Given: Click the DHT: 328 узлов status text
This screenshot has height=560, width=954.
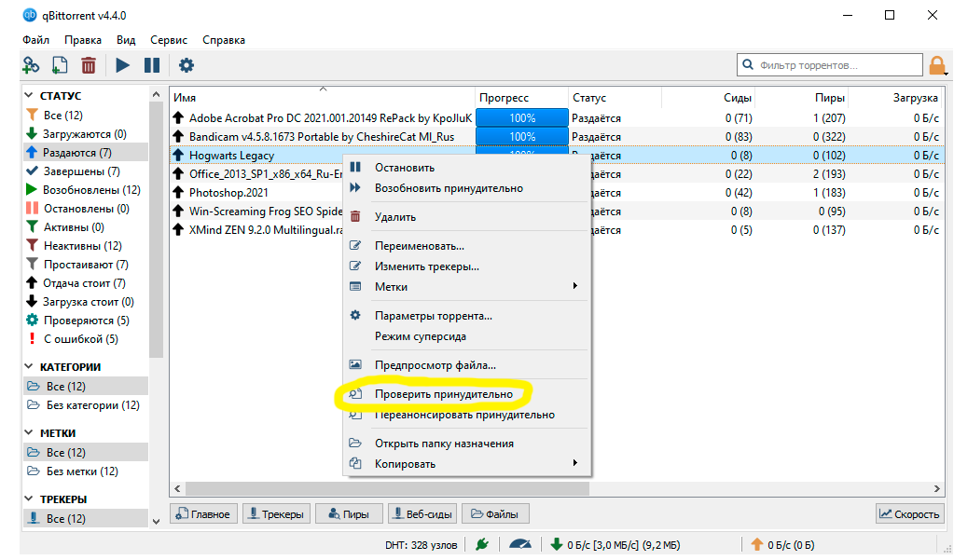Looking at the screenshot, I should 421,545.
